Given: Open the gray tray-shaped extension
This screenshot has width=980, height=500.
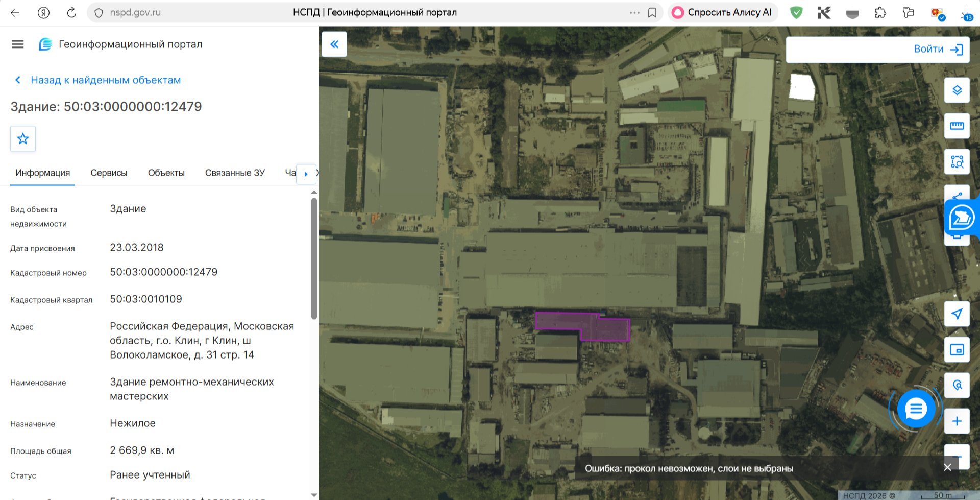Looking at the screenshot, I should tap(852, 14).
